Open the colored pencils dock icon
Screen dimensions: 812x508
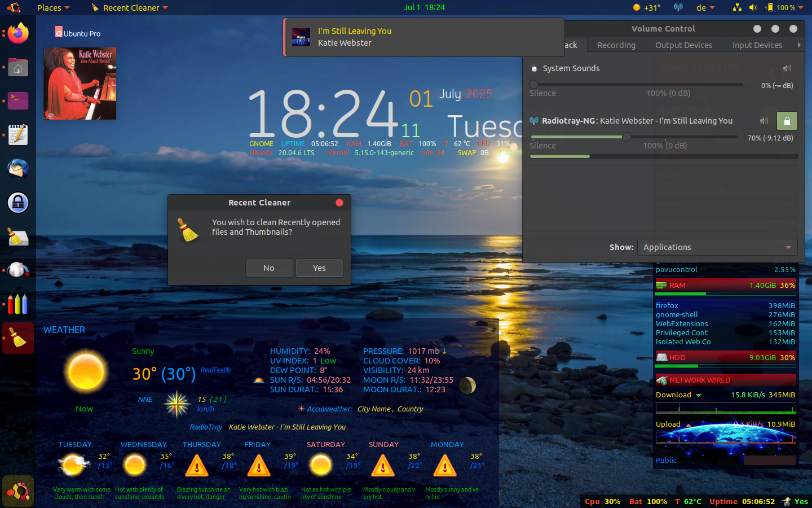point(18,304)
